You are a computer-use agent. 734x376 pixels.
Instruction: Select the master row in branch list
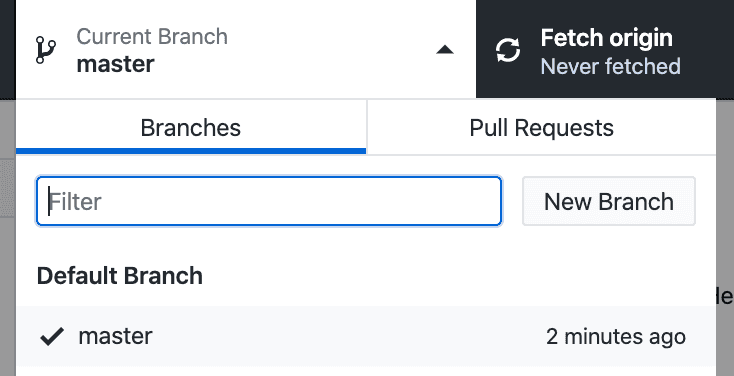tap(366, 336)
